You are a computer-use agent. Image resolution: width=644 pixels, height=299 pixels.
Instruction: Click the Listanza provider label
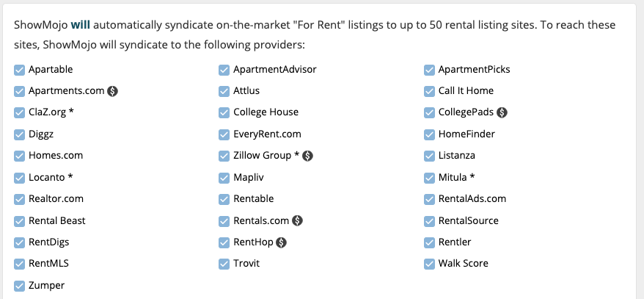pos(456,156)
